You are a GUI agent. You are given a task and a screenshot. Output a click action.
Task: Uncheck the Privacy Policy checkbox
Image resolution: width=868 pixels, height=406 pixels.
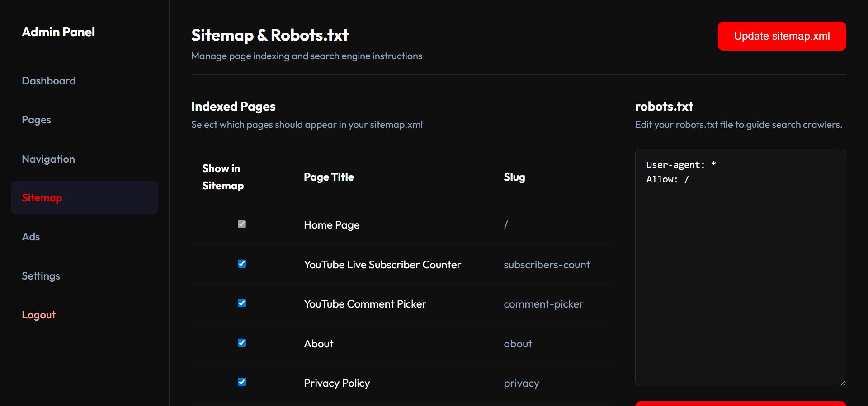[242, 382]
